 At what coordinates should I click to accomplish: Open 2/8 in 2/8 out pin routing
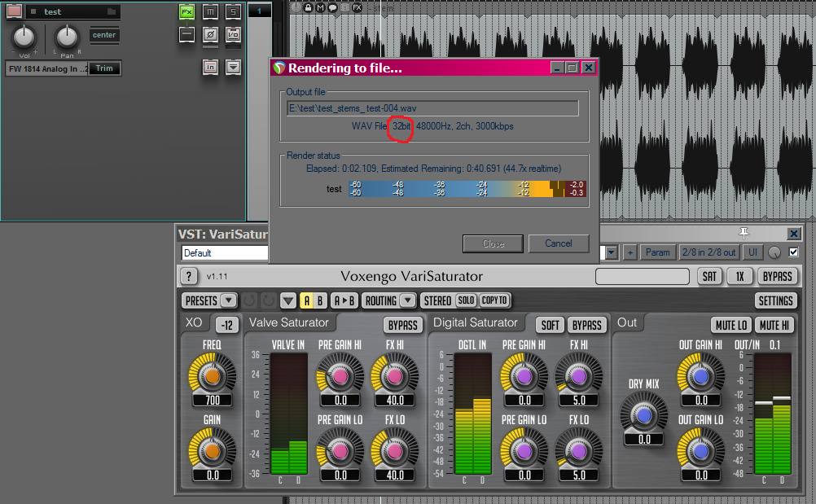pos(709,252)
